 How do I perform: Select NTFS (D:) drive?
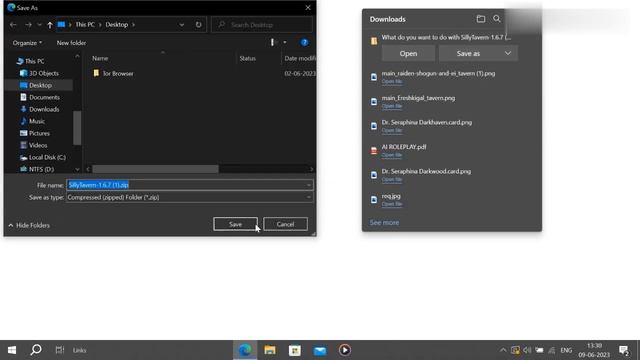pos(41,169)
